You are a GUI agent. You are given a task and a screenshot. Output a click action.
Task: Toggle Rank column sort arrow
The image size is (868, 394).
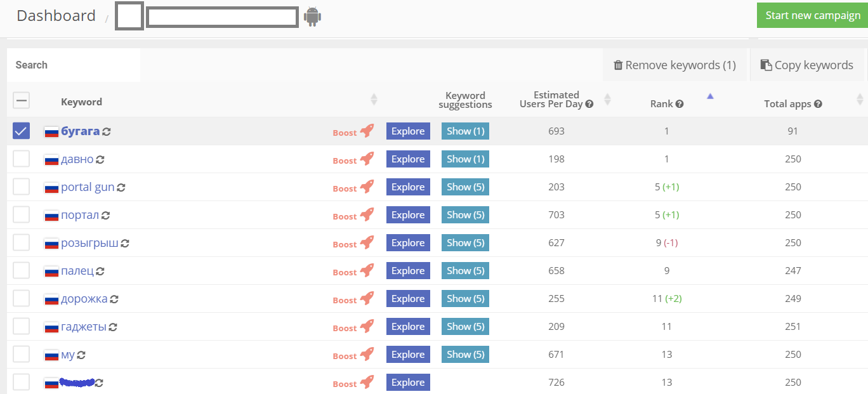(710, 96)
